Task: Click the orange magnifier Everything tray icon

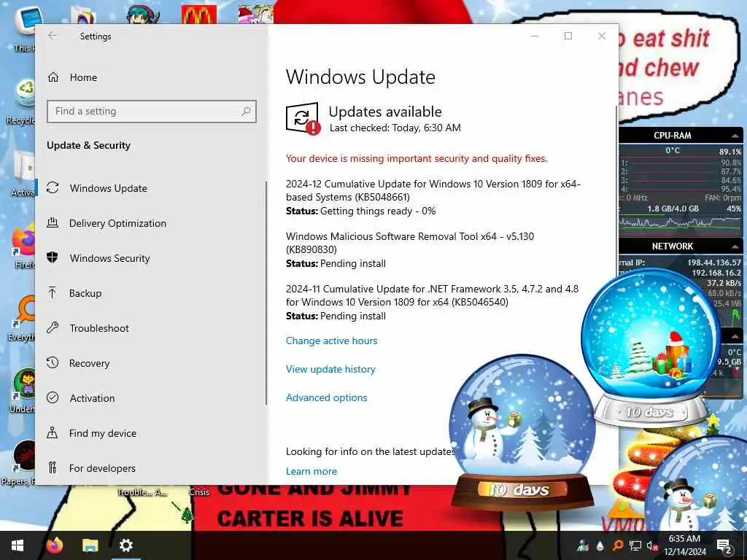Action: [617, 545]
